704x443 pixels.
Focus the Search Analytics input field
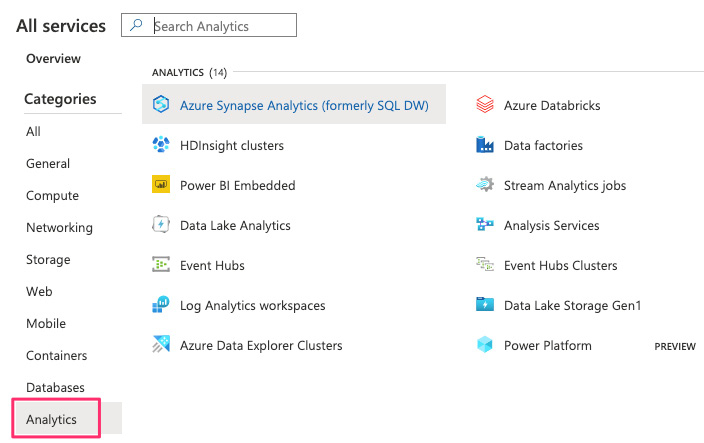[209, 25]
